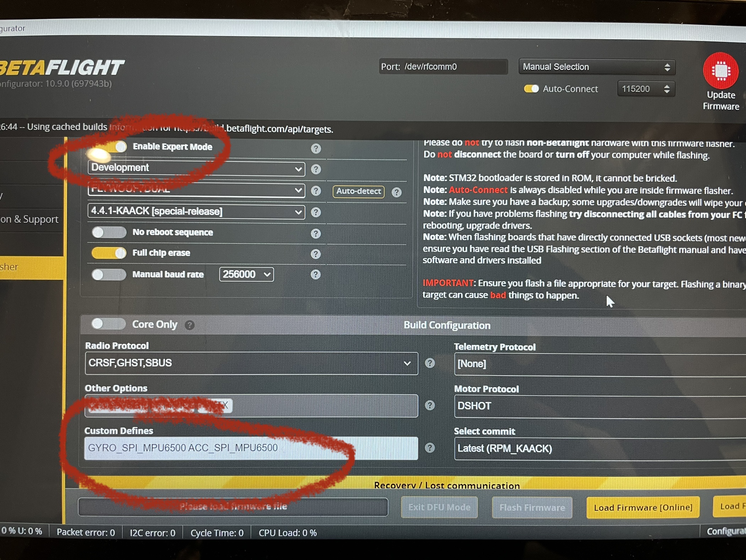Click help icon next to Enable Expert Mode
Screen dimensions: 746x560
pyautogui.click(x=315, y=149)
